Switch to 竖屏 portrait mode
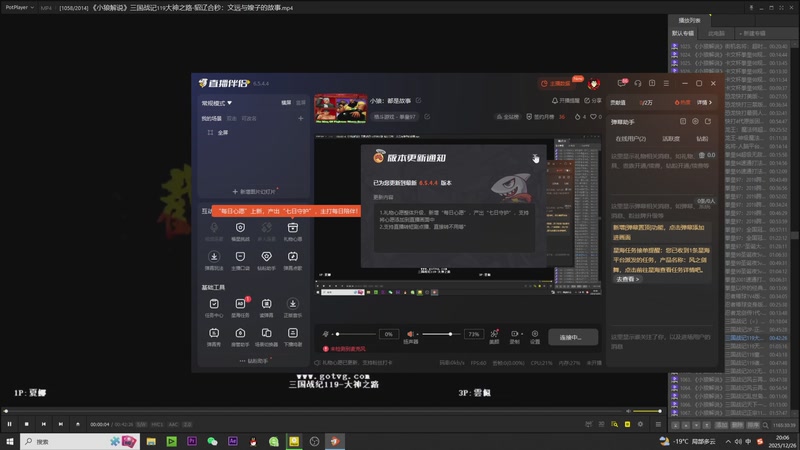The image size is (800, 450). (301, 103)
